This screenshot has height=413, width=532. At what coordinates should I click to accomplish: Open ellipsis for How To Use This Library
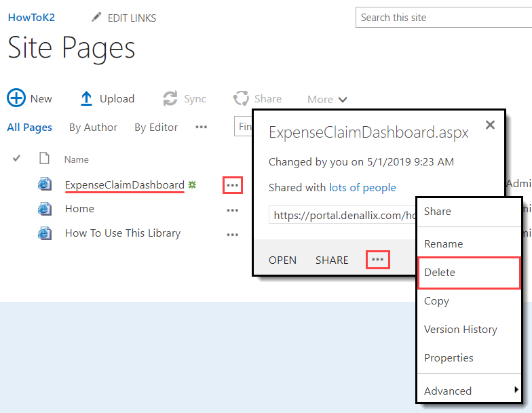[x=232, y=235]
